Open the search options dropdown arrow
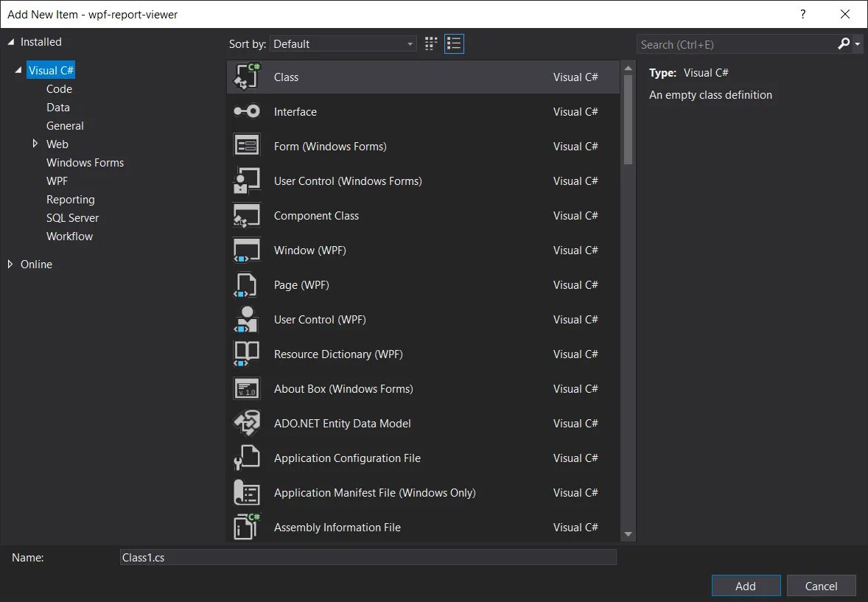The width and height of the screenshot is (868, 602). click(858, 44)
